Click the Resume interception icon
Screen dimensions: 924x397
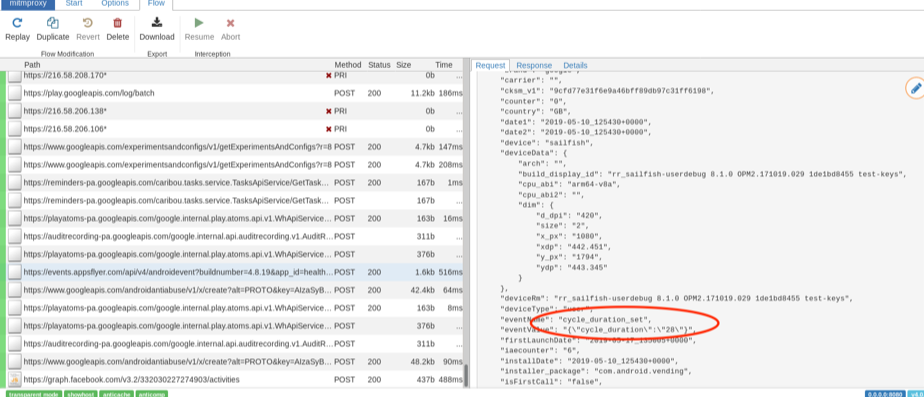[199, 23]
